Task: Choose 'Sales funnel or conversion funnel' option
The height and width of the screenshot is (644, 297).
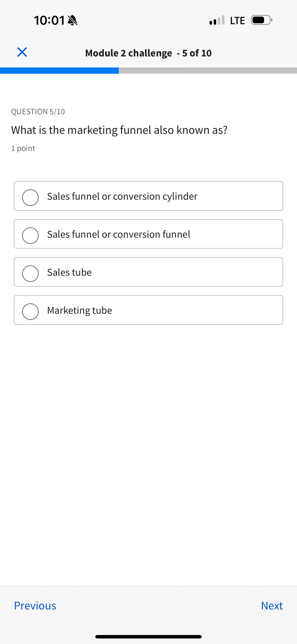Action: (x=30, y=235)
